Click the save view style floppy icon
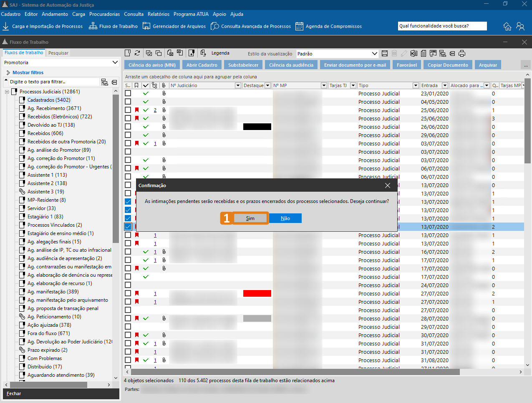532x403 pixels. pyautogui.click(x=385, y=53)
